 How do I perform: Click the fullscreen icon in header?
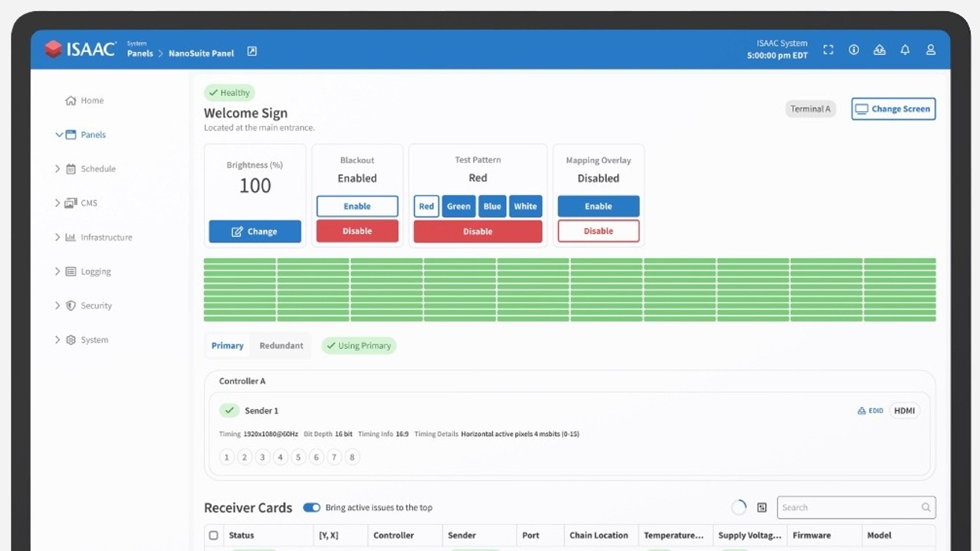(x=828, y=50)
